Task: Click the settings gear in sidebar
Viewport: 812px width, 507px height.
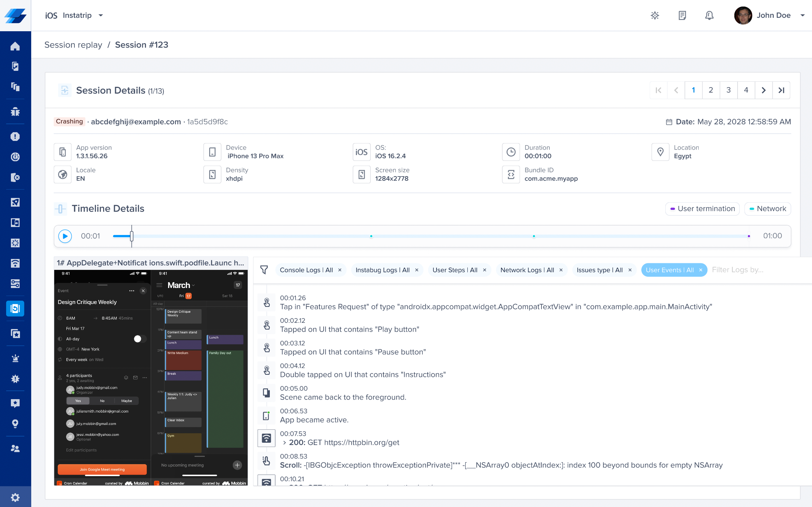Action: 15,497
